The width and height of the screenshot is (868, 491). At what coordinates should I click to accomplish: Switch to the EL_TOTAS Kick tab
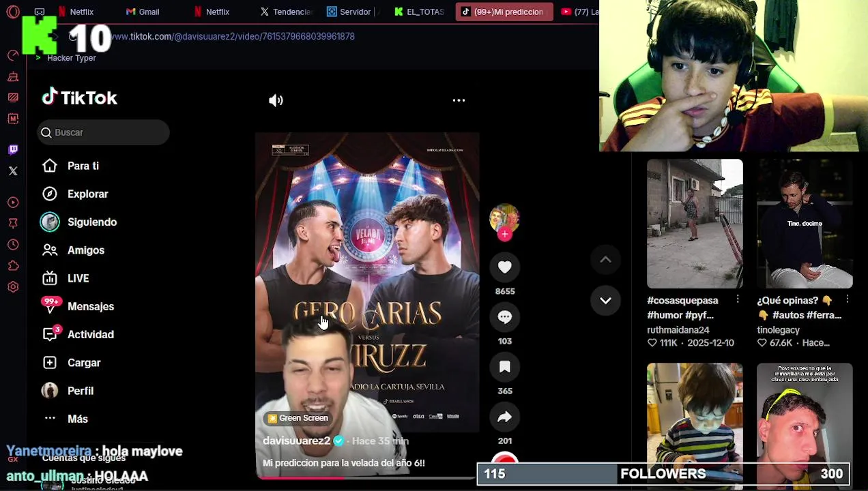pos(420,12)
